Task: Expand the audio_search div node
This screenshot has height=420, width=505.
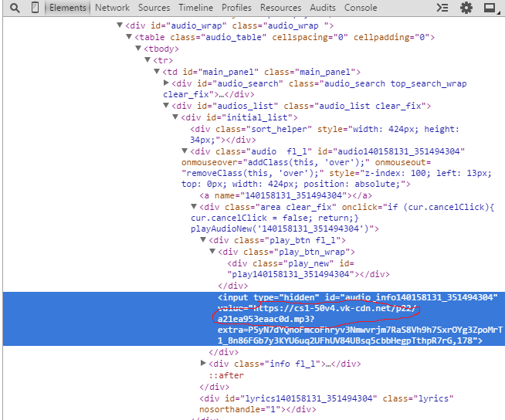Action: (166, 83)
